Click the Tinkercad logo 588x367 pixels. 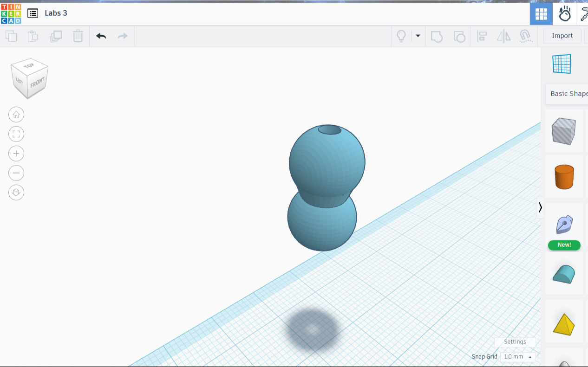11,13
